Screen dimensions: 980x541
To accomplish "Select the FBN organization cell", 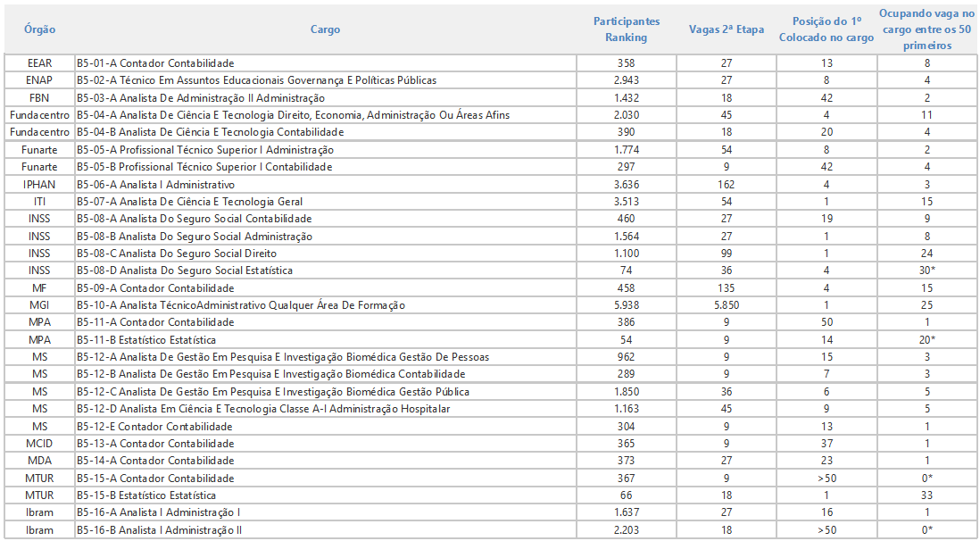I will point(39,97).
